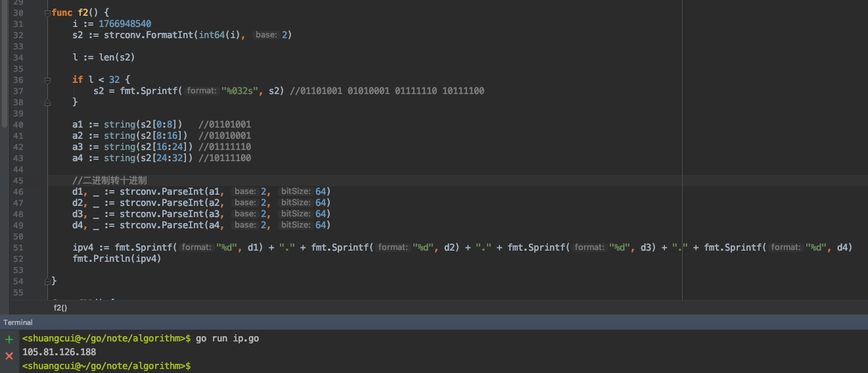Click the 'format:' hint before "%032s"
This screenshot has height=373, width=868.
[200, 91]
